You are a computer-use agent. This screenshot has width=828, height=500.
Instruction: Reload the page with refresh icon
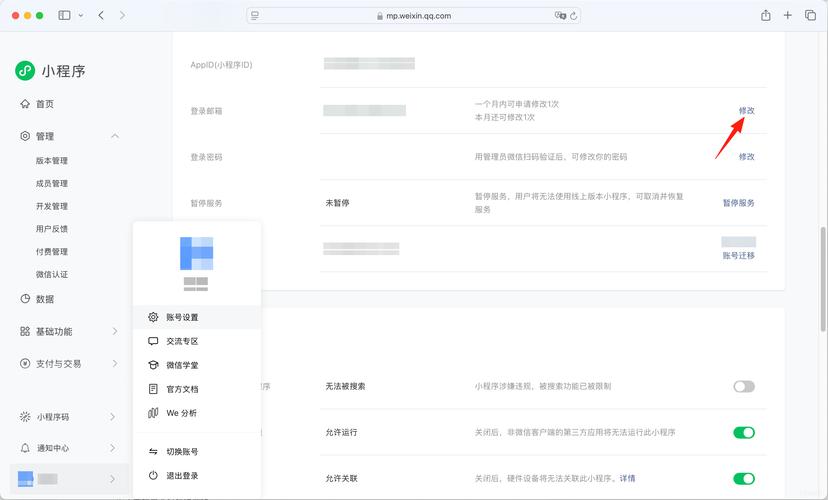point(573,16)
